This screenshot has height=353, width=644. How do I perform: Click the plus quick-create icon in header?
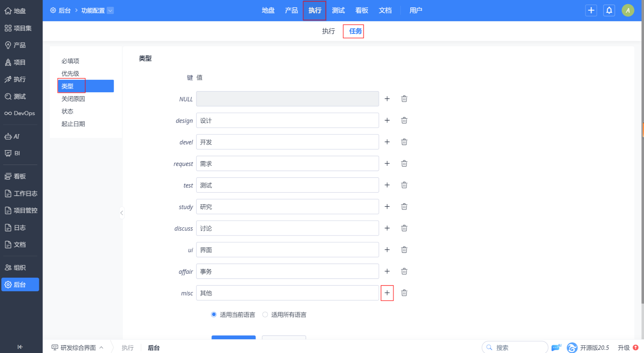[591, 11]
